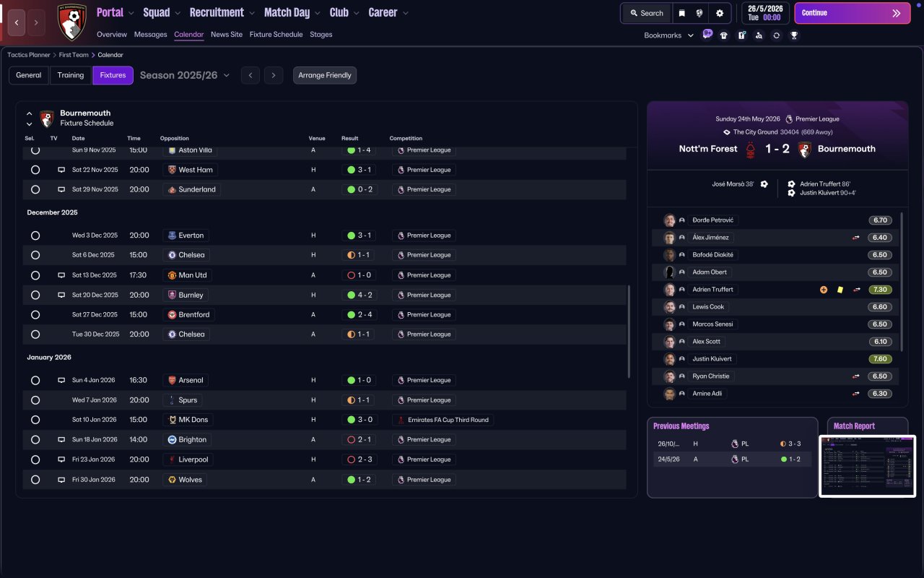Expand the Recruitment menu dropdown
The image size is (924, 578).
point(252,13)
